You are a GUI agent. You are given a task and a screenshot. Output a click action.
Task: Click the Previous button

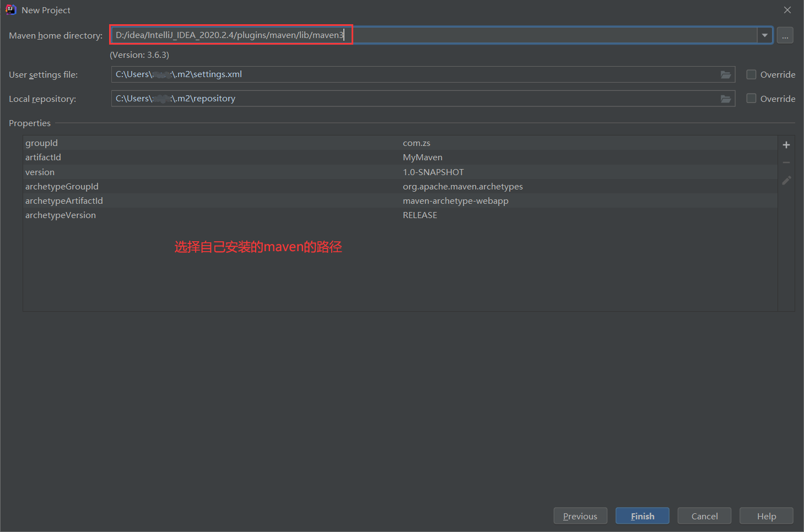pos(580,516)
